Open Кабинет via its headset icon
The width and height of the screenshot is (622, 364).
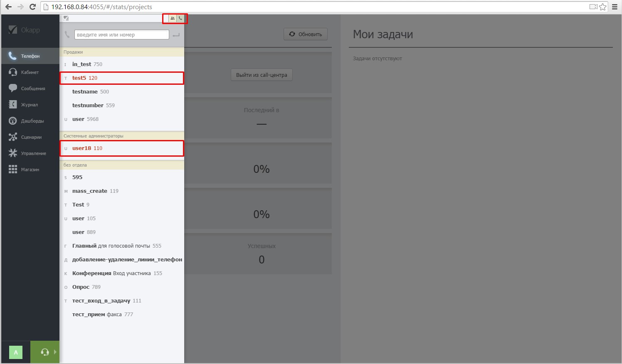[x=12, y=72]
